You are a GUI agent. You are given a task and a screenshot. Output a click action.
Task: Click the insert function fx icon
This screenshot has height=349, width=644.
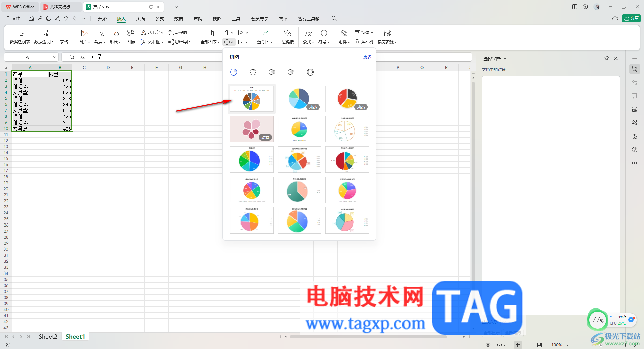pyautogui.click(x=83, y=57)
